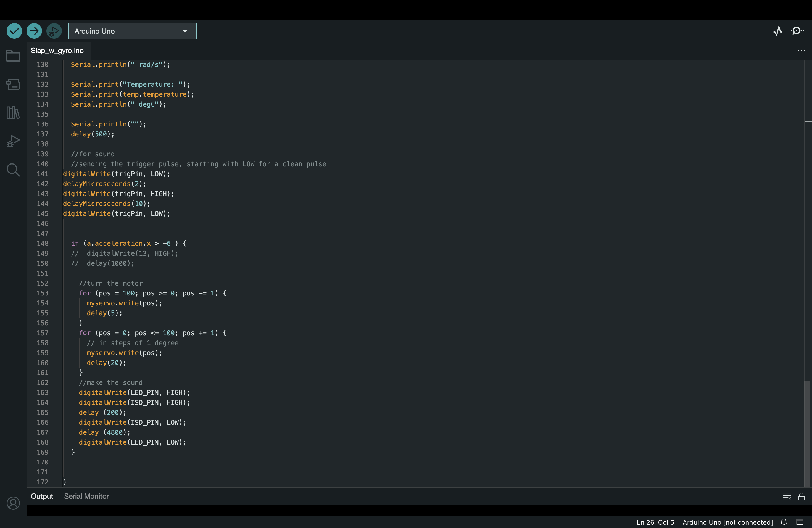Click the user account profile icon

pyautogui.click(x=13, y=503)
